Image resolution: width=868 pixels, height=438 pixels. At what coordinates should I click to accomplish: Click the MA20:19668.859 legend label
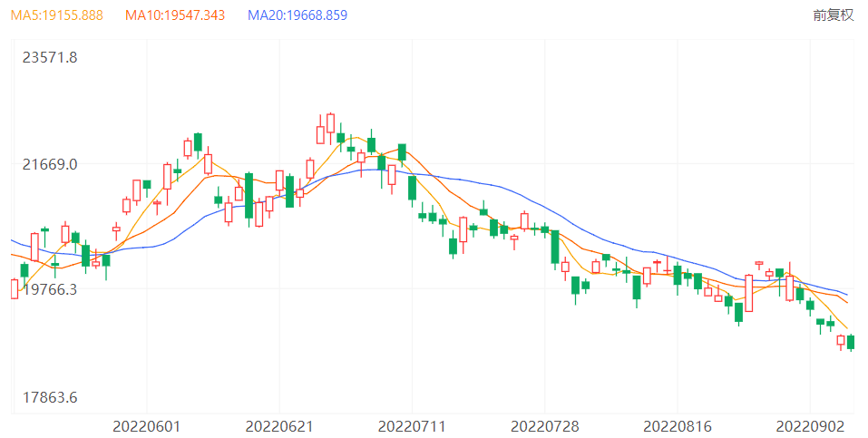297,15
